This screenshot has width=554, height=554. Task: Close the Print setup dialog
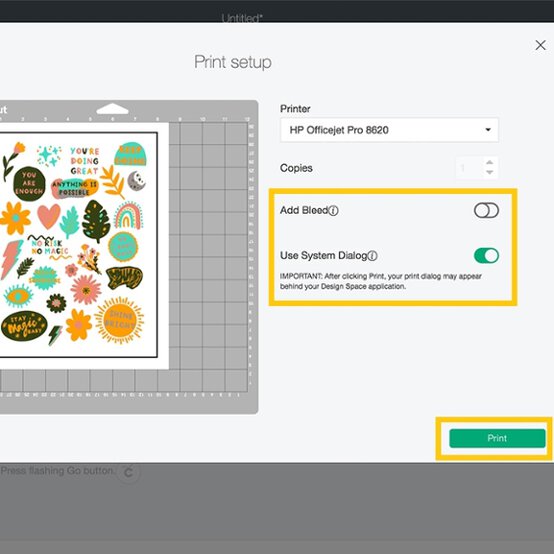point(540,45)
